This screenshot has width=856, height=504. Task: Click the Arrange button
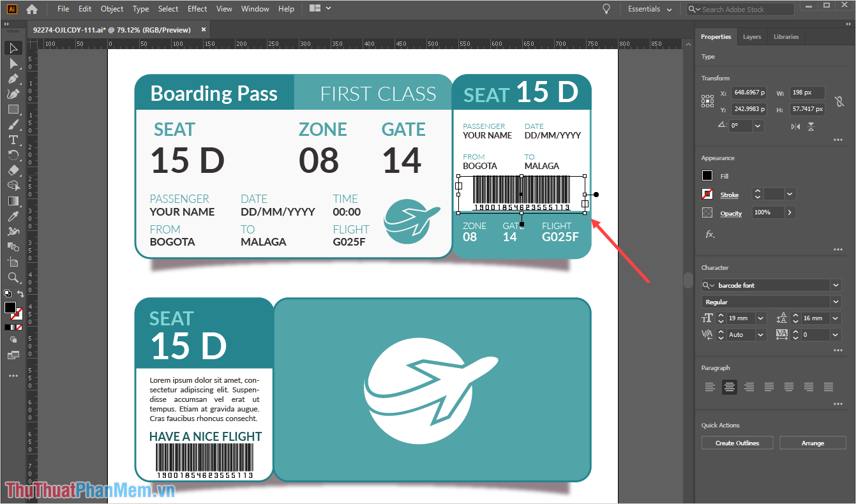click(x=813, y=443)
